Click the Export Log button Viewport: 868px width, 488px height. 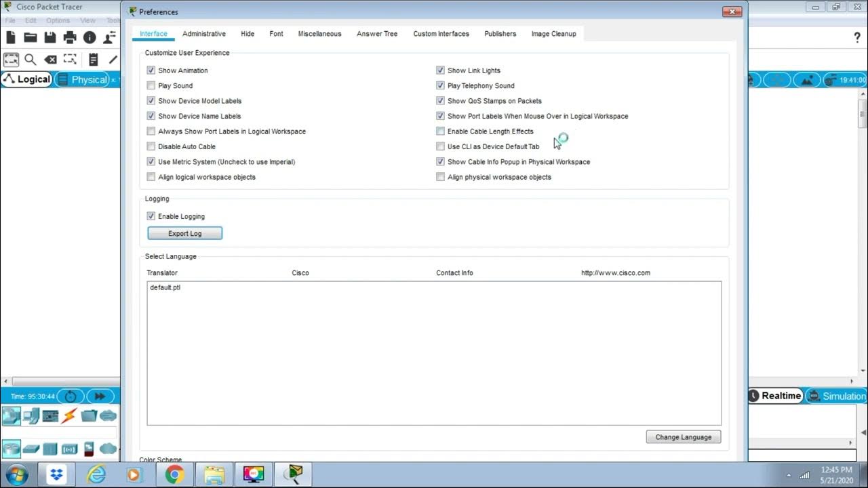[184, 233]
